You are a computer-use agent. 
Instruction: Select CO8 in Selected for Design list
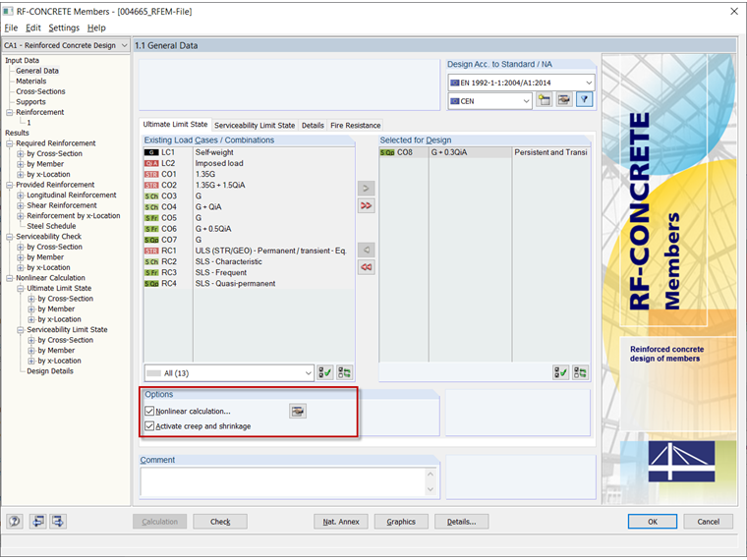click(x=485, y=152)
